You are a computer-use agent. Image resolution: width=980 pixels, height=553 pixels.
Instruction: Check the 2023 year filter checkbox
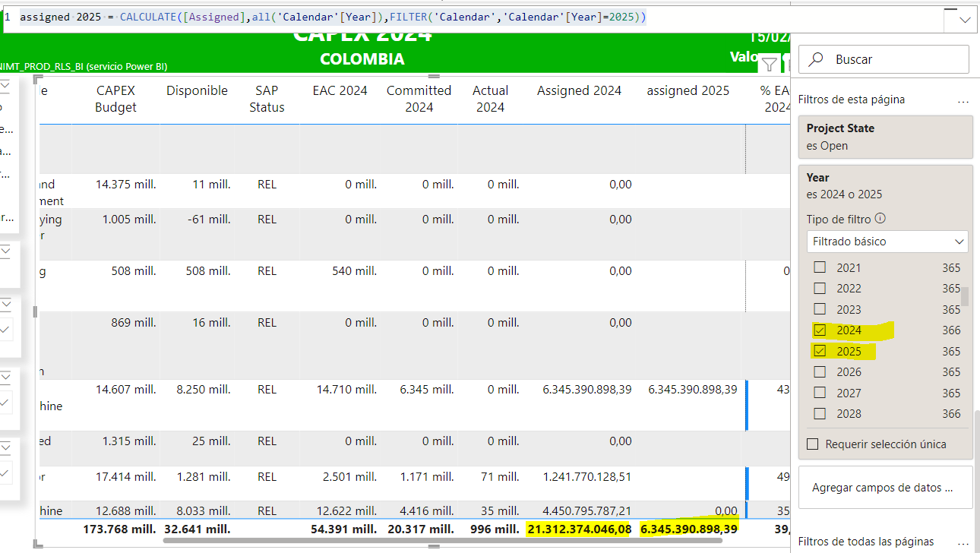pos(820,309)
